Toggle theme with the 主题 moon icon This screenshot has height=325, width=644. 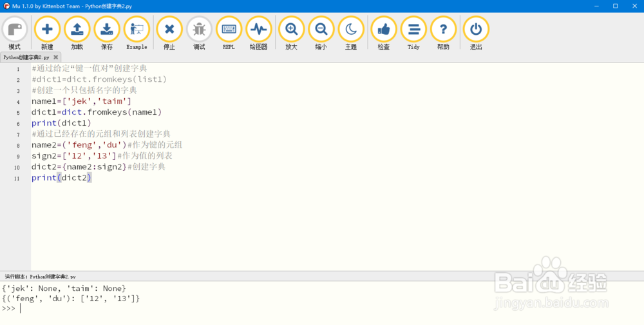[351, 34]
